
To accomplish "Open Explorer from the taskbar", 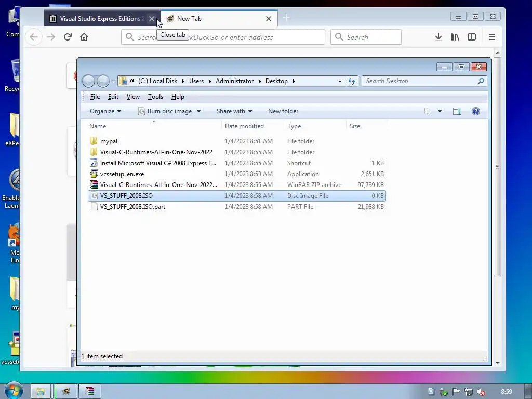I will (41, 392).
